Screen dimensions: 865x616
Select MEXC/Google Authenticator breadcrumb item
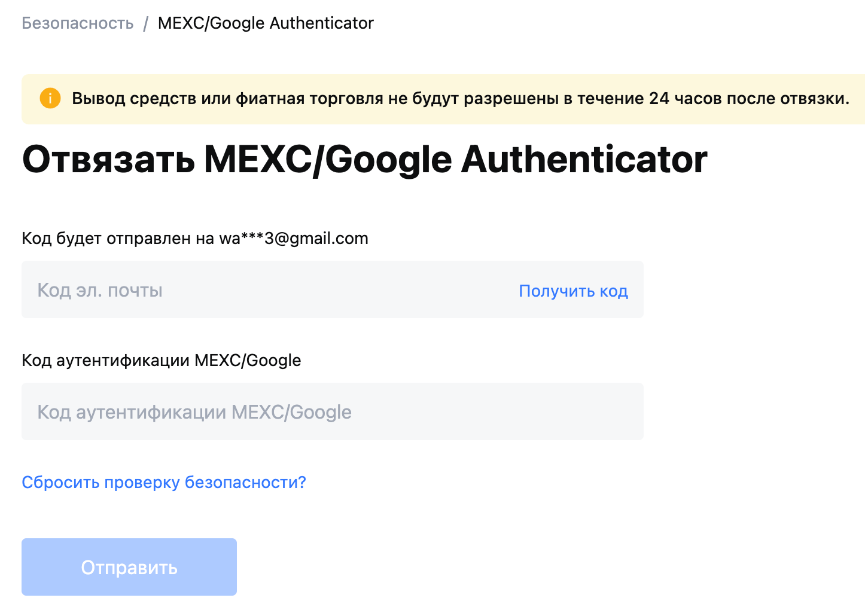[266, 23]
